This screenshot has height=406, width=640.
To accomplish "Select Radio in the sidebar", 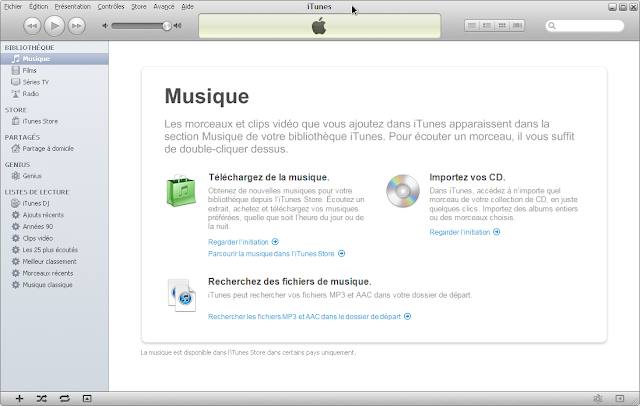I will point(54,94).
